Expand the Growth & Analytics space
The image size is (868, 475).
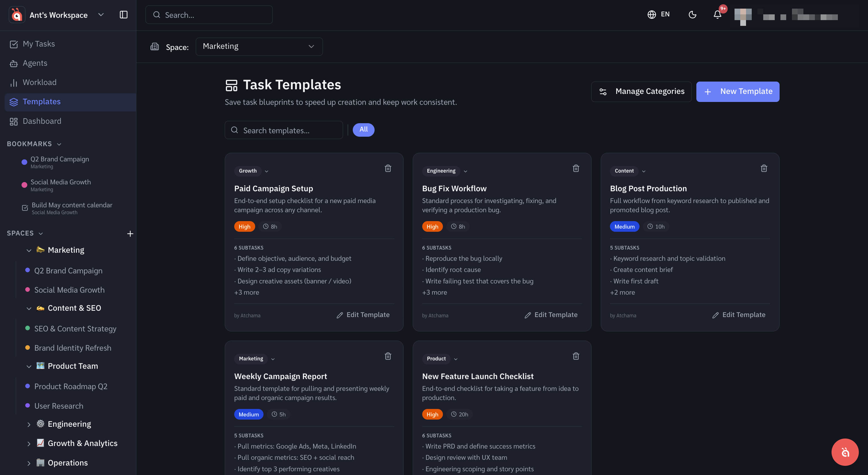29,443
